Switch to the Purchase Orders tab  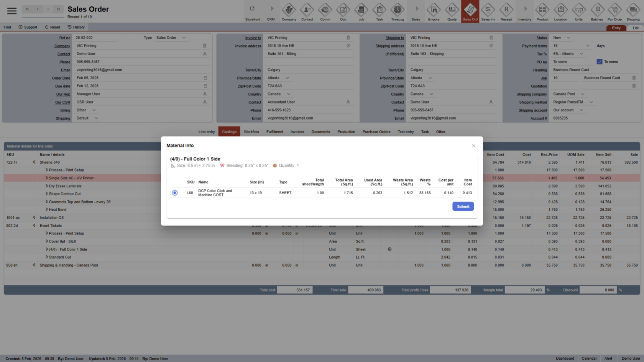(x=376, y=132)
